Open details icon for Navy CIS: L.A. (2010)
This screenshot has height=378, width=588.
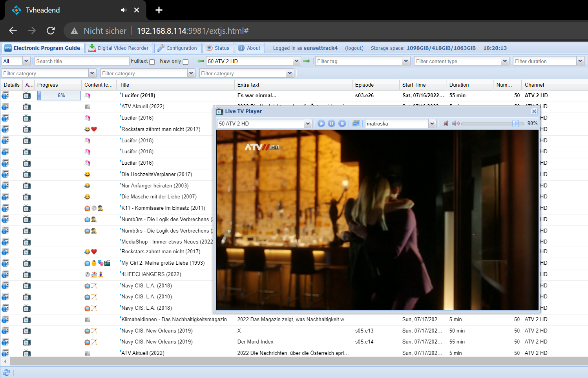point(5,297)
